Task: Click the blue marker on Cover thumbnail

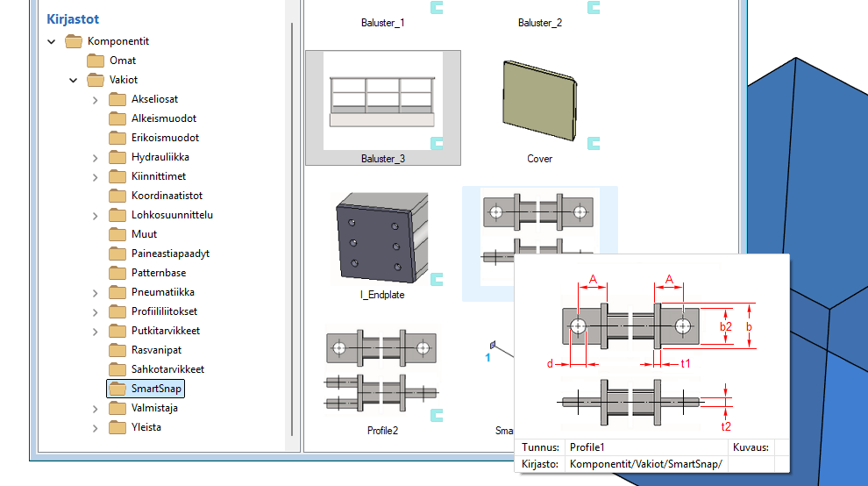Action: point(594,142)
